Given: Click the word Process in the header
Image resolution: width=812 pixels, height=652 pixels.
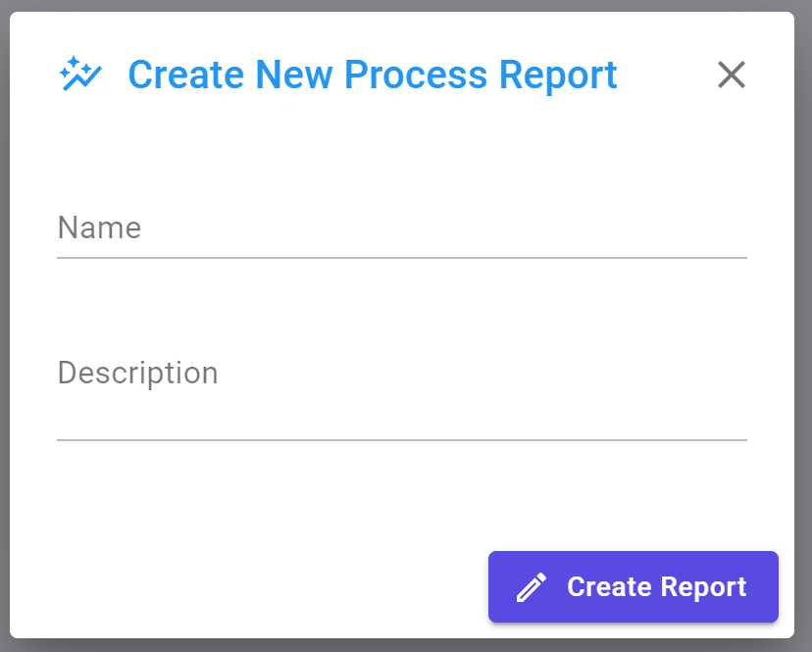Looking at the screenshot, I should coord(416,75).
